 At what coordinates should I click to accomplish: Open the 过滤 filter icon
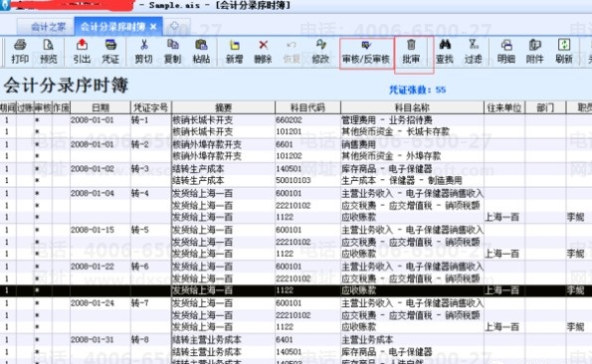click(473, 45)
